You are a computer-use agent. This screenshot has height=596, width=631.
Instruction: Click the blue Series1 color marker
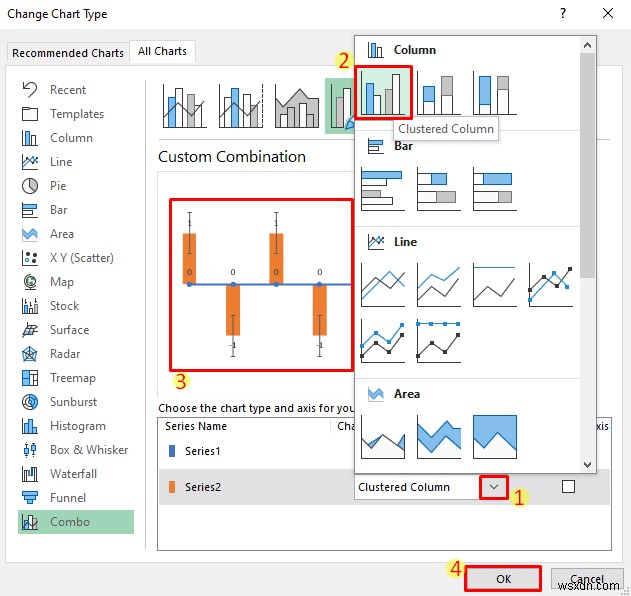(x=172, y=451)
